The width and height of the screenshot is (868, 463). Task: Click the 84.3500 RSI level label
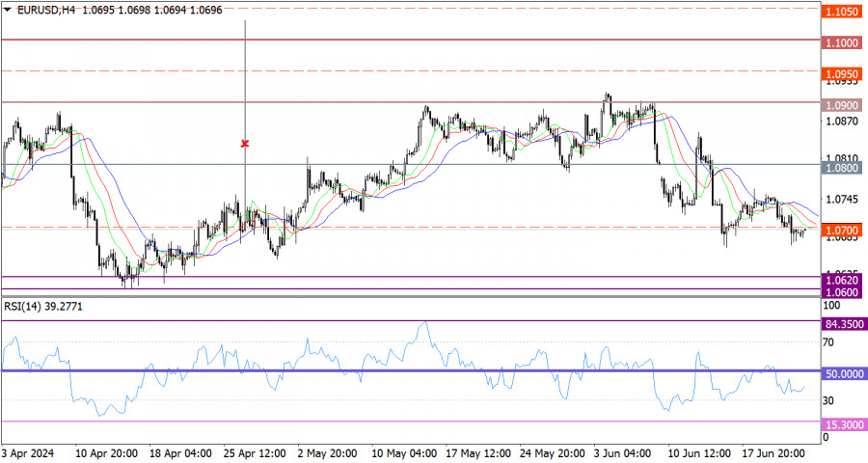tap(844, 324)
